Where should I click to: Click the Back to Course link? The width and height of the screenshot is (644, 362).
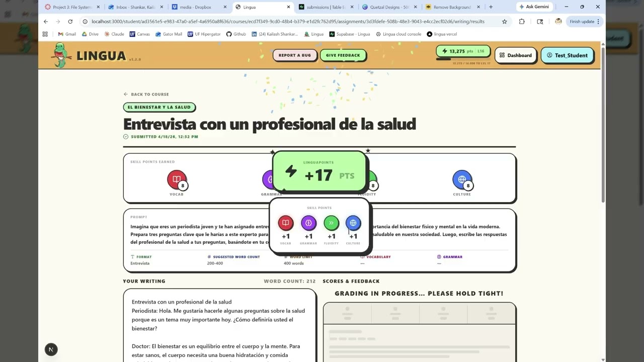point(146,94)
